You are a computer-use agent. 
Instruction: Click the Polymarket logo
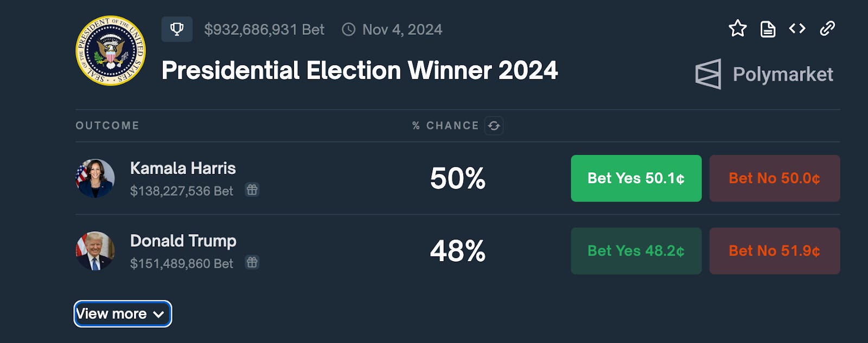(x=764, y=74)
